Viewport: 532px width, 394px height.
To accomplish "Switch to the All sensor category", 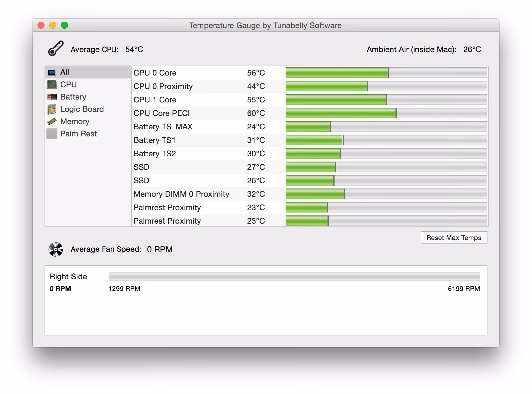I will pyautogui.click(x=65, y=72).
